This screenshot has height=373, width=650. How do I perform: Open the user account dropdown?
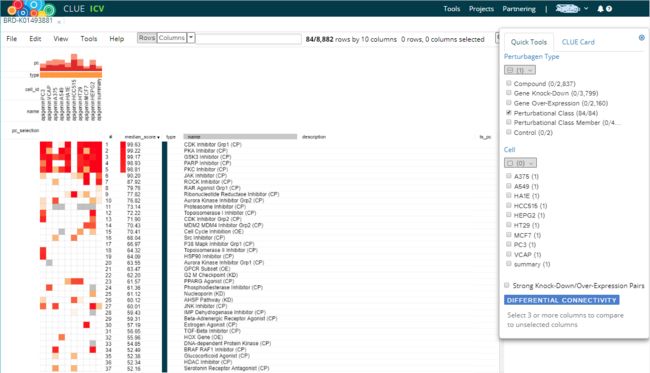point(572,9)
